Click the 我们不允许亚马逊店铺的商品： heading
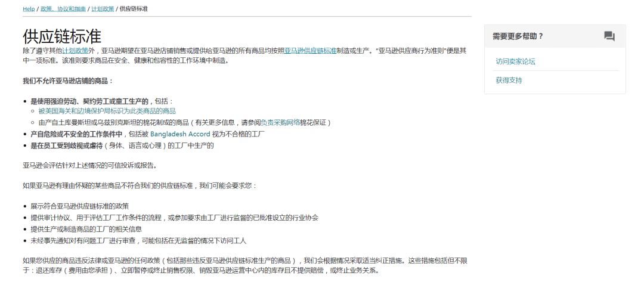The width and height of the screenshot is (644, 288). [x=68, y=81]
